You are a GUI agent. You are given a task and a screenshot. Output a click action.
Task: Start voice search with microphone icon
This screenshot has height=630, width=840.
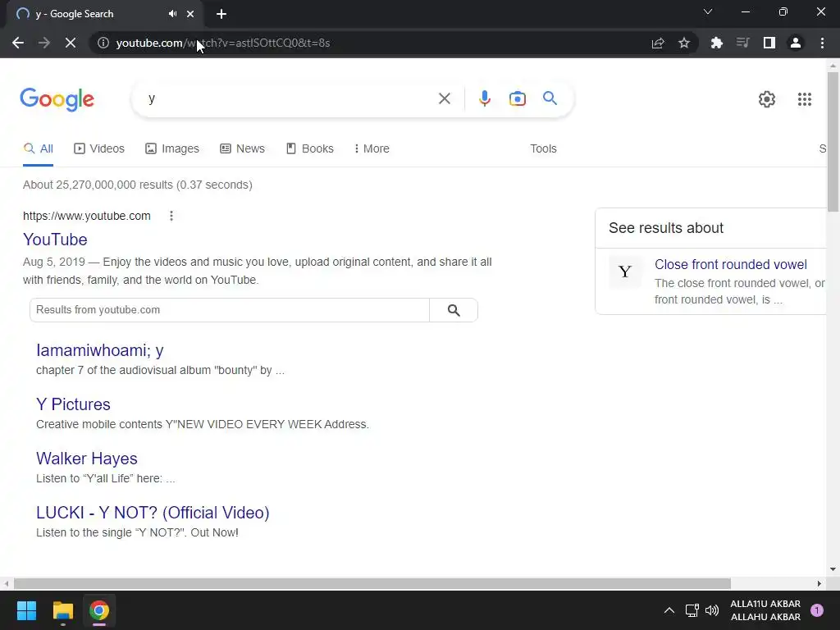pyautogui.click(x=484, y=98)
